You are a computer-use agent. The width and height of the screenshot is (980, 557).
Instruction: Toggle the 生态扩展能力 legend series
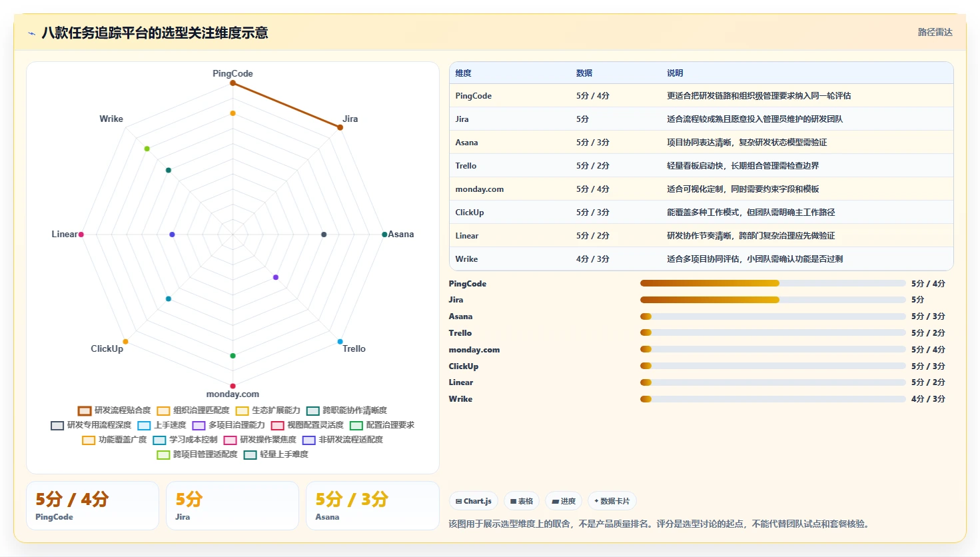point(268,410)
